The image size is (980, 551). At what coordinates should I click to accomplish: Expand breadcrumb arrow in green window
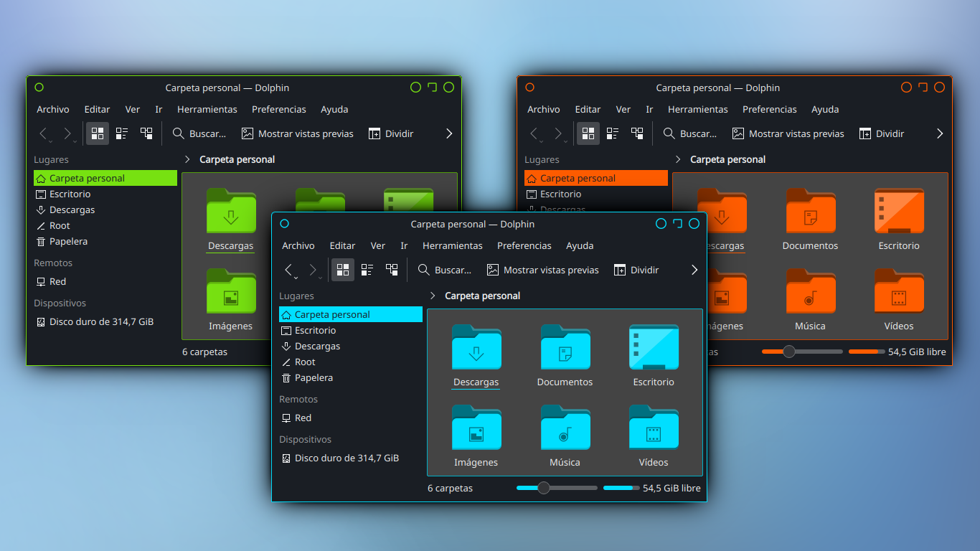pos(187,159)
